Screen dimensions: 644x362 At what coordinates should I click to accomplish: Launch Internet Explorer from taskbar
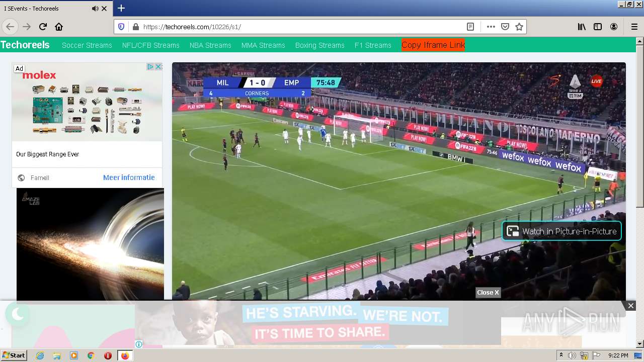pyautogui.click(x=40, y=355)
